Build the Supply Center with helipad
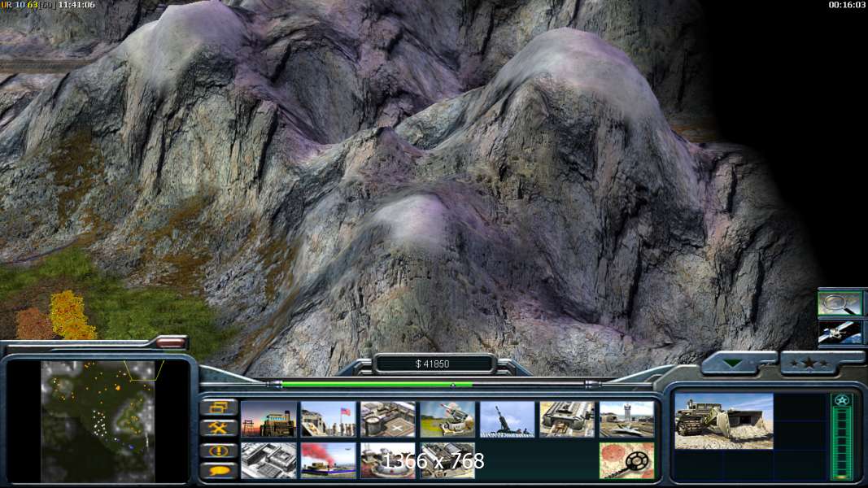Screen dimensions: 868x488 pyautogui.click(x=388, y=420)
